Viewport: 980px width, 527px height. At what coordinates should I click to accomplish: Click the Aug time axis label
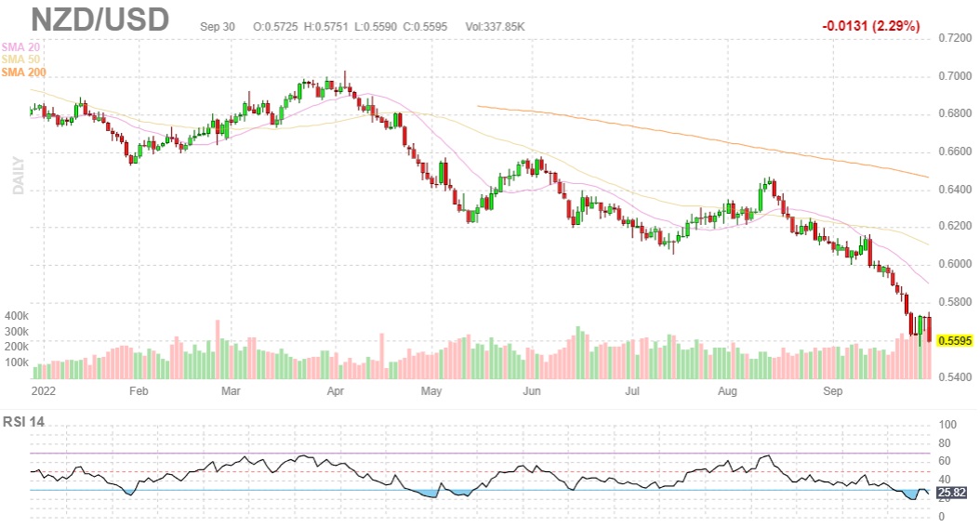coord(727,391)
